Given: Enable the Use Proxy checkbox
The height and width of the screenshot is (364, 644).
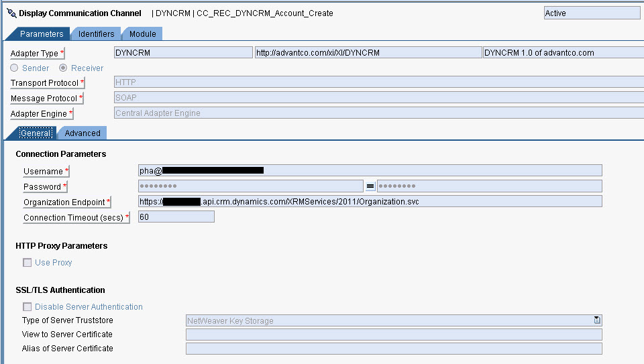Looking at the screenshot, I should click(27, 263).
